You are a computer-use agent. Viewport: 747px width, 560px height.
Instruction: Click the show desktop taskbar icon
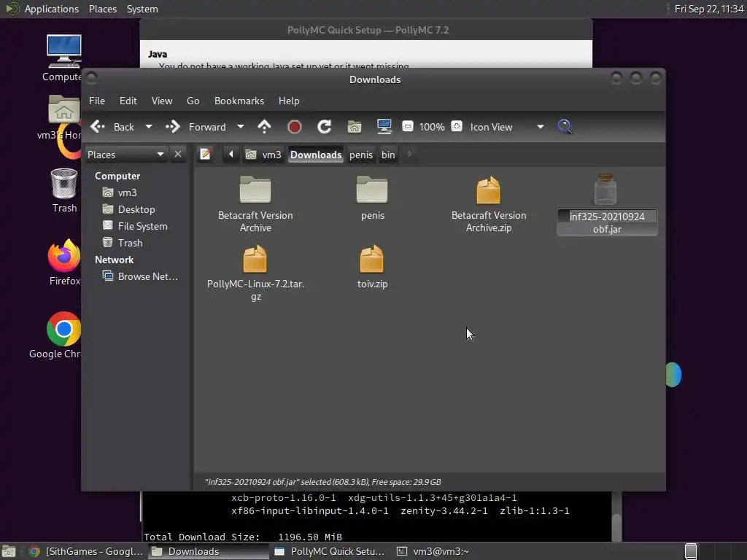pyautogui.click(x=9, y=551)
